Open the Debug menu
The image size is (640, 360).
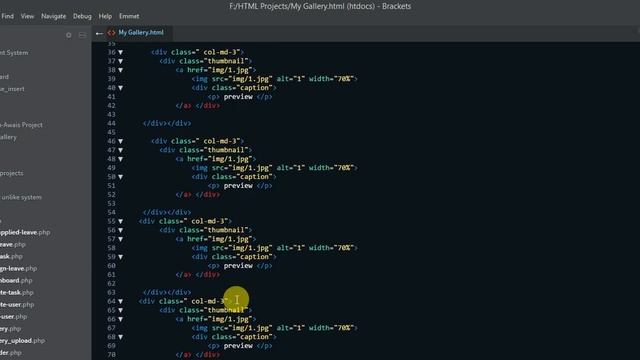(x=82, y=16)
